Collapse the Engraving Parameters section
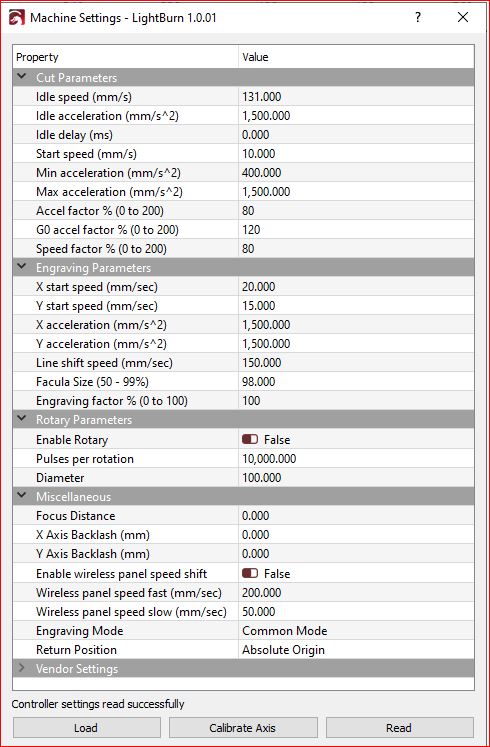Image resolution: width=490 pixels, height=747 pixels. point(22,267)
